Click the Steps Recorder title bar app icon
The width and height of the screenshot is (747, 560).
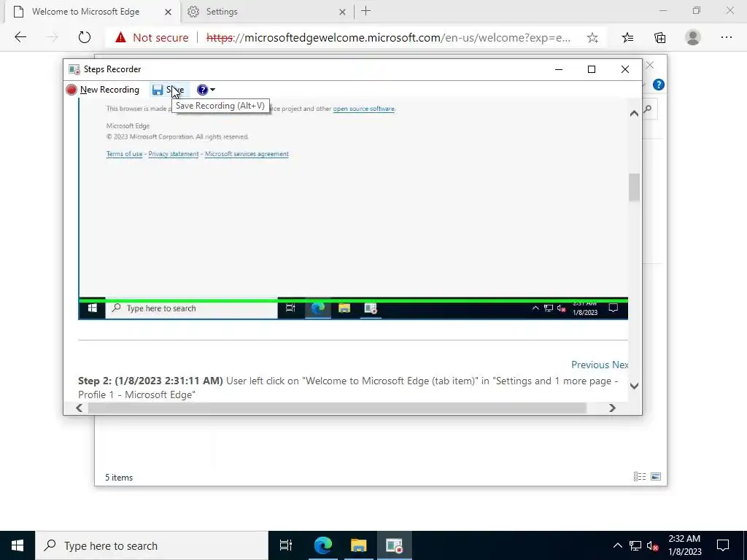[74, 69]
